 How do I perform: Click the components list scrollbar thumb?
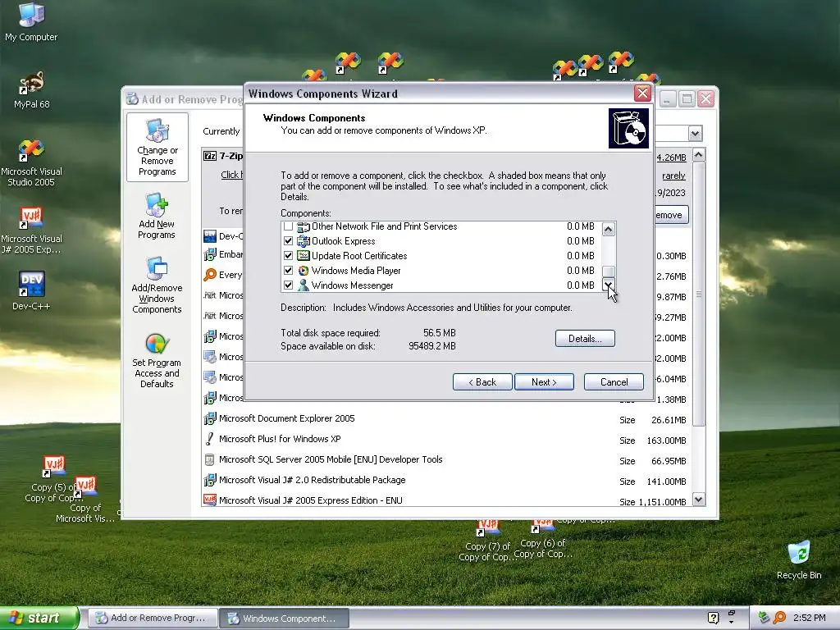click(x=608, y=272)
